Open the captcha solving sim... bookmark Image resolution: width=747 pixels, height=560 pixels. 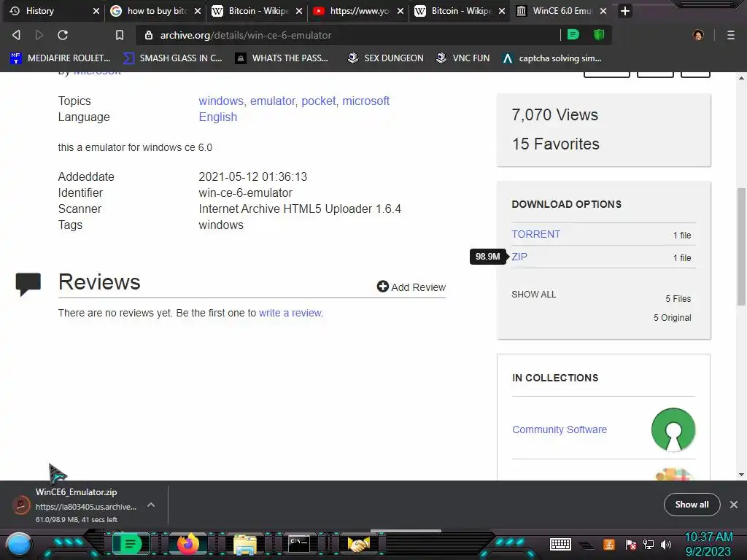(552, 58)
